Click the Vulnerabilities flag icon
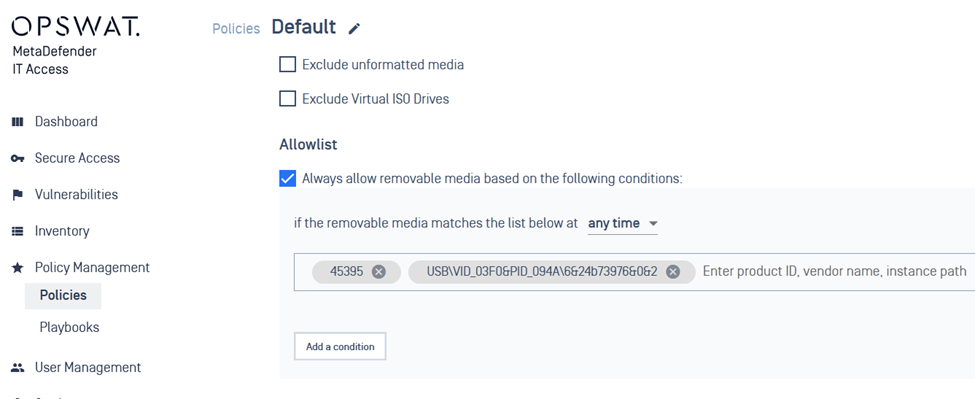This screenshot has width=975, height=399. coord(17,195)
